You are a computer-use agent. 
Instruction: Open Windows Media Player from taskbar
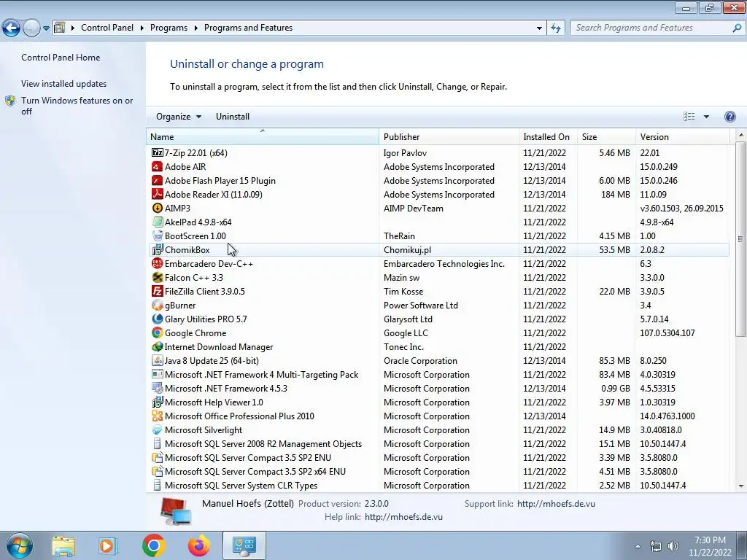click(108, 545)
